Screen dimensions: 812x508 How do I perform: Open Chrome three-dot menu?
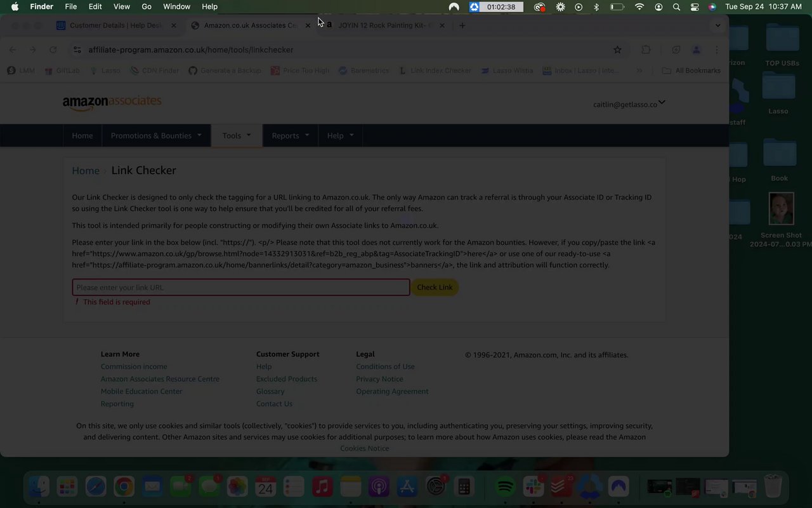pos(716,50)
